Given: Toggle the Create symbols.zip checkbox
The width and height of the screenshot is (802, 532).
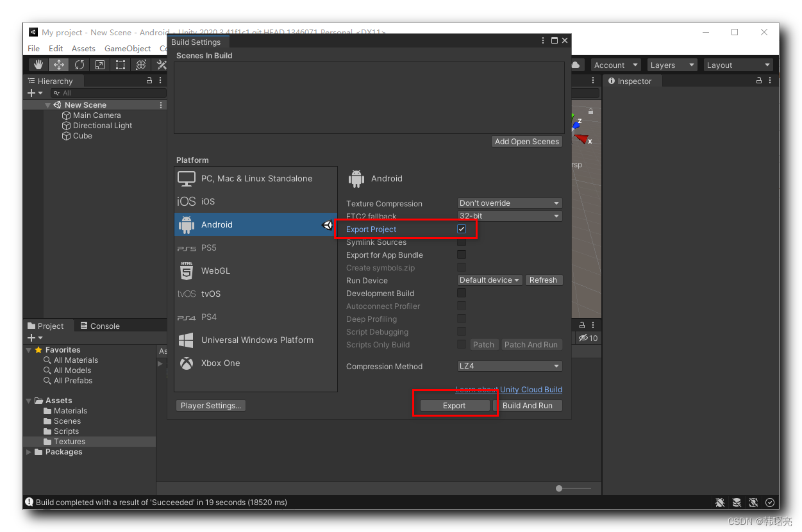Looking at the screenshot, I should pos(462,267).
